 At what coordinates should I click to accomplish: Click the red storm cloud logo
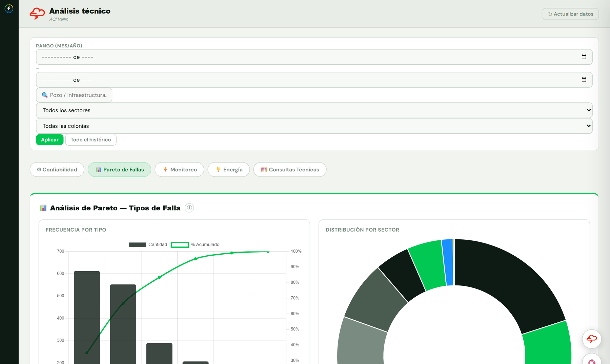tap(37, 14)
